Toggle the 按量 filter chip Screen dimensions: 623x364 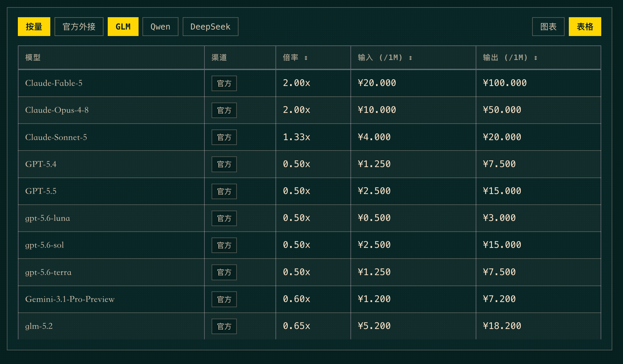coord(34,27)
